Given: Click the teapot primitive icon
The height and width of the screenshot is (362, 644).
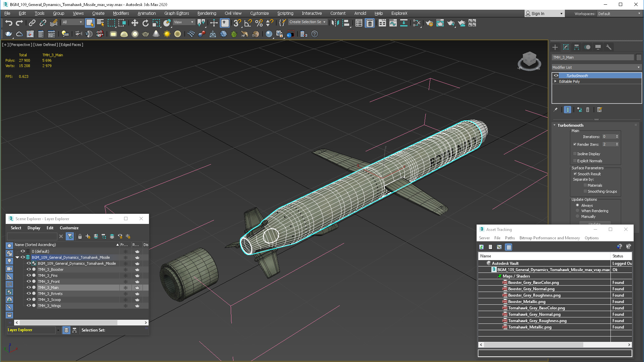Looking at the screenshot, I should coord(145,34).
